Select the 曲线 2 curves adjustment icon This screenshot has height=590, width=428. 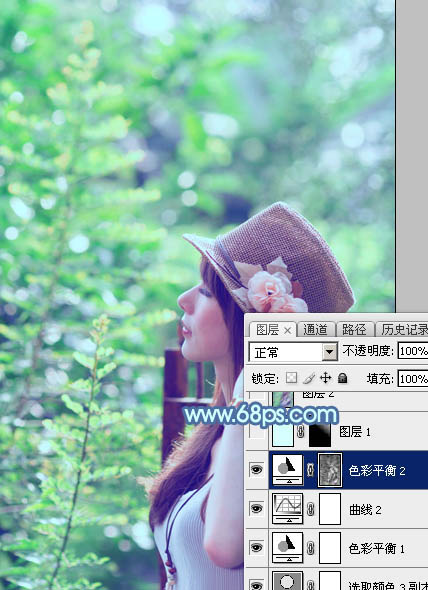tap(288, 509)
